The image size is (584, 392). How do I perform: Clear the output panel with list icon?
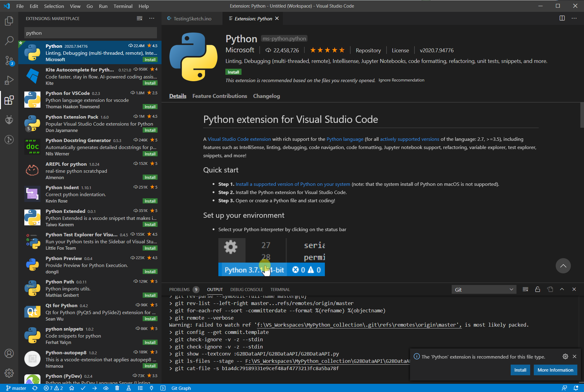tap(525, 290)
